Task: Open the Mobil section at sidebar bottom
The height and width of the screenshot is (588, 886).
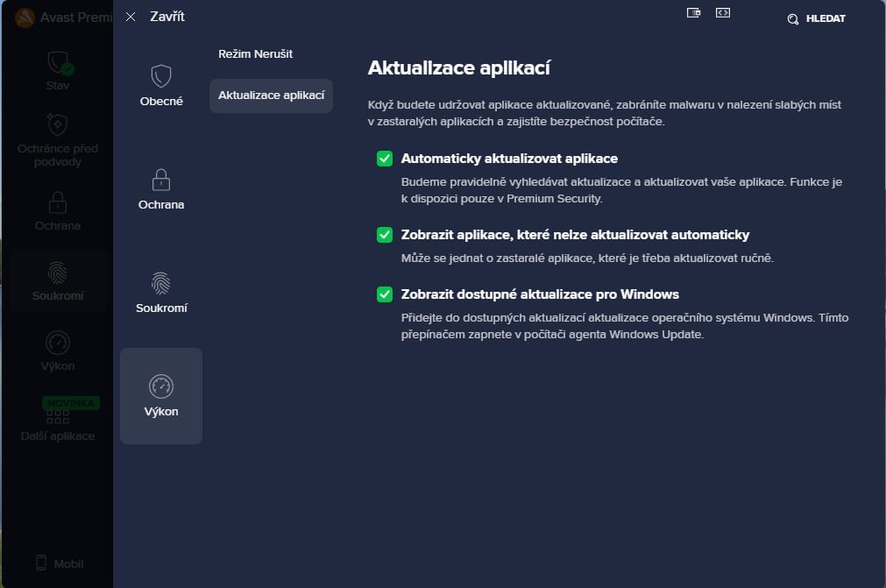Action: click(x=57, y=563)
